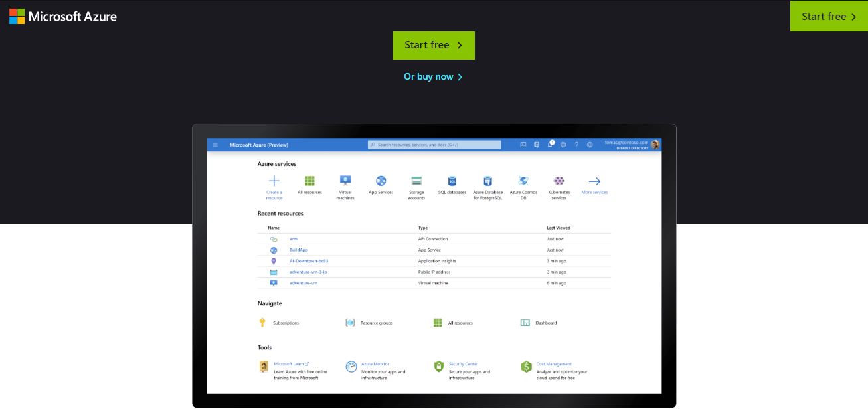The image size is (868, 417).
Task: Click the Application Insights type cell
Action: click(438, 261)
